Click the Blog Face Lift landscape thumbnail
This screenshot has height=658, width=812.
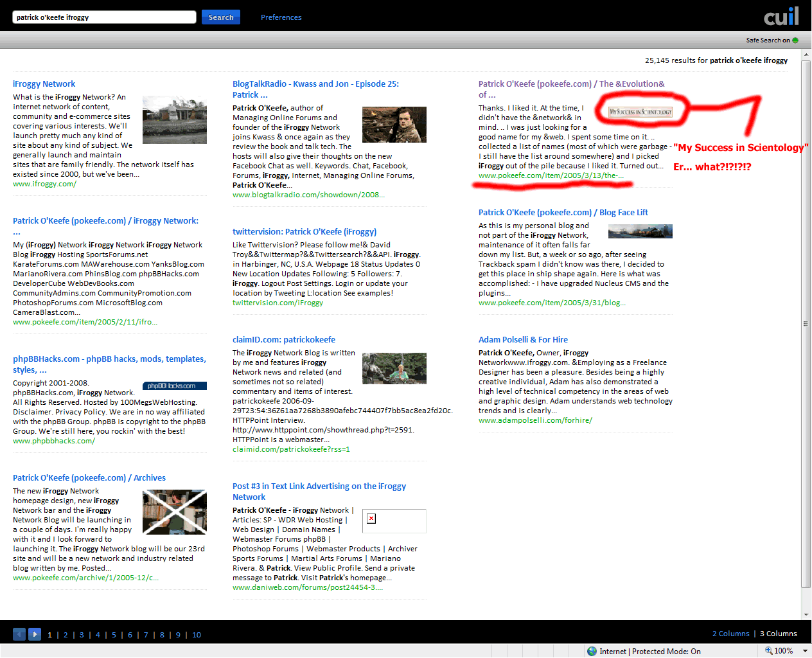click(640, 231)
